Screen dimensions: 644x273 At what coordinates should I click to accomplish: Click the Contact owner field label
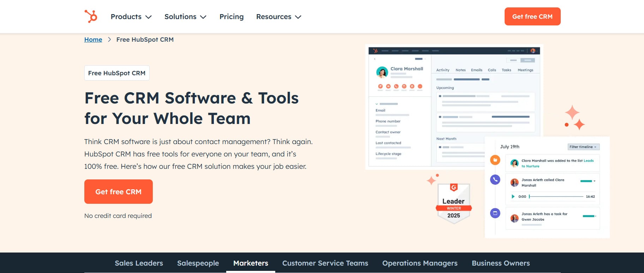tap(388, 132)
